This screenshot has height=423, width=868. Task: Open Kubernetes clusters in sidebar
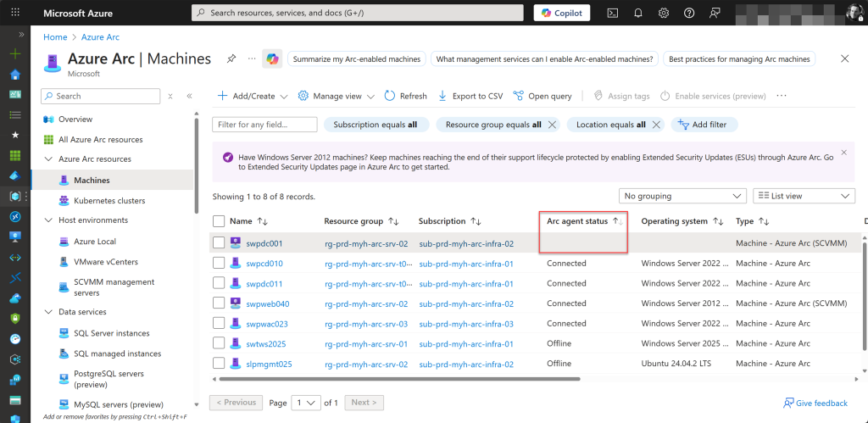click(x=108, y=201)
